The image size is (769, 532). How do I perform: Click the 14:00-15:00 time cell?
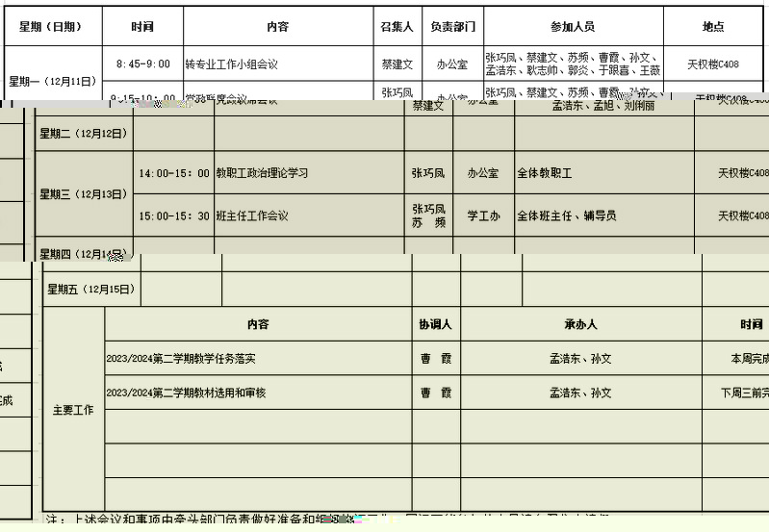pos(173,173)
